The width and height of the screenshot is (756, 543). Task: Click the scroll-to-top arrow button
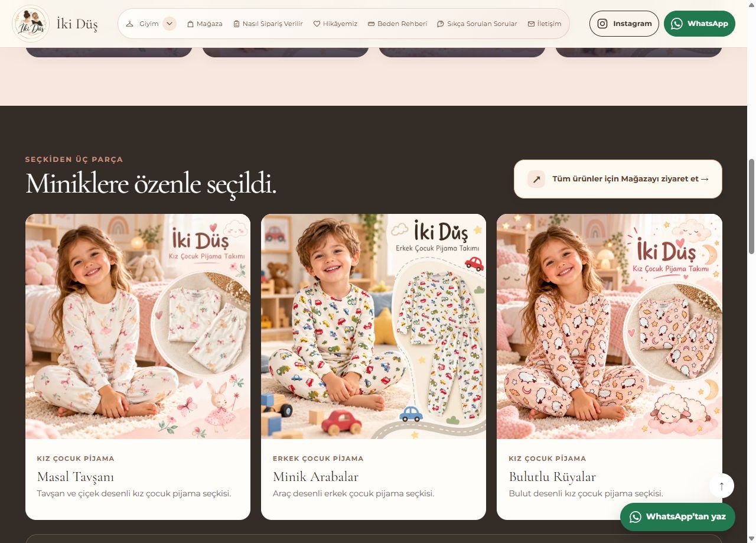[x=721, y=486]
